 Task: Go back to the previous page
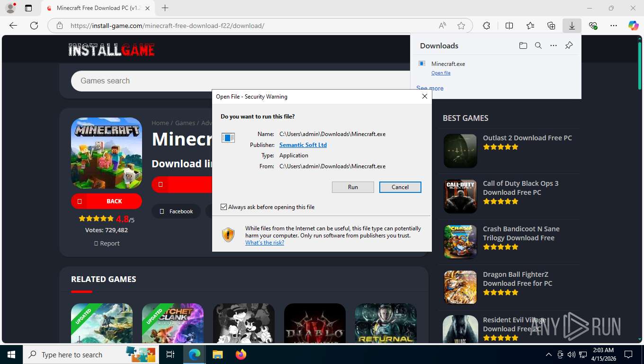click(13, 26)
